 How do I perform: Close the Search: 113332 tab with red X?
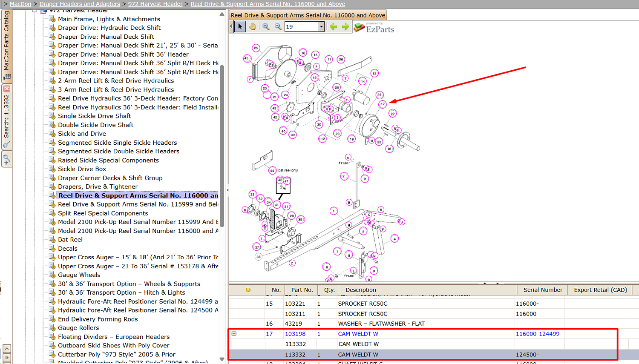[7, 89]
